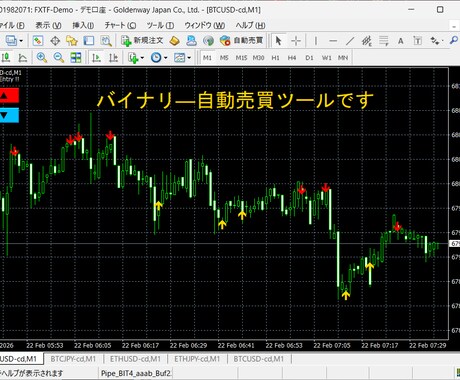Image resolution: width=460 pixels, height=380 pixels.
Task: Select the crosshair tool
Action: pyautogui.click(x=296, y=41)
